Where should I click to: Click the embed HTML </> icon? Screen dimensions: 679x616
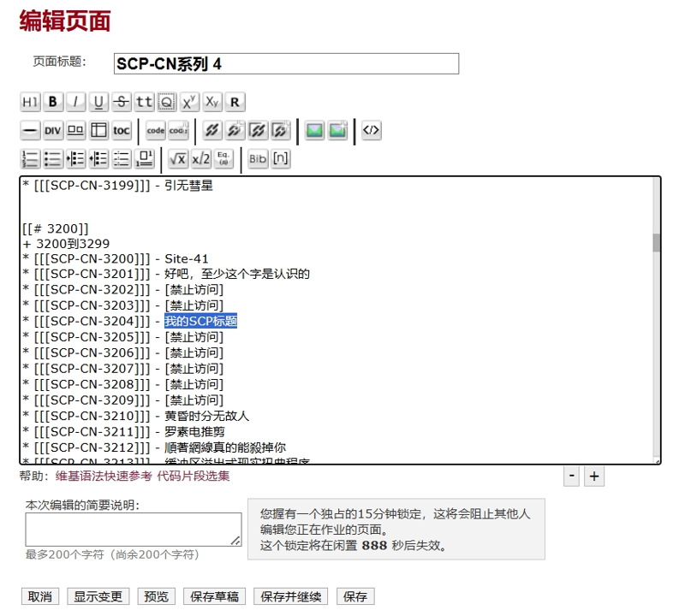(x=371, y=130)
